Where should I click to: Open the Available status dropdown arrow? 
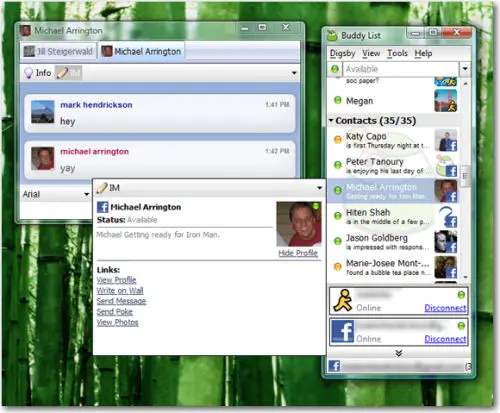click(x=465, y=69)
